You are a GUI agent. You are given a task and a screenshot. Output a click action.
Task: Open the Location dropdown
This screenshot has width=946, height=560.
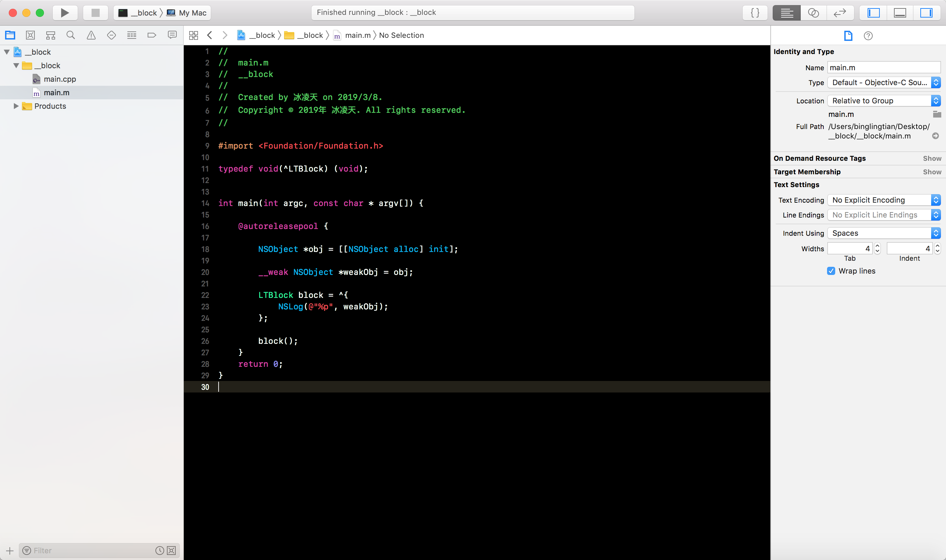click(x=884, y=101)
